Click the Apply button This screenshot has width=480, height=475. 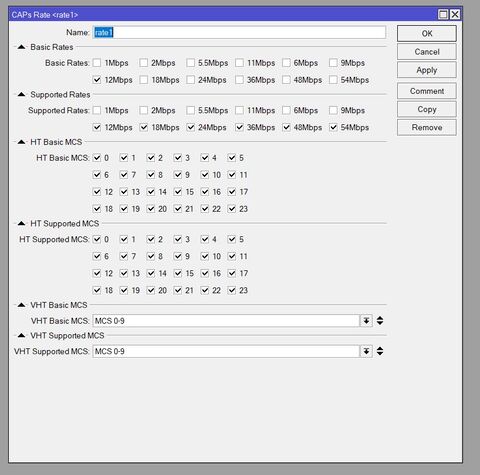(427, 70)
